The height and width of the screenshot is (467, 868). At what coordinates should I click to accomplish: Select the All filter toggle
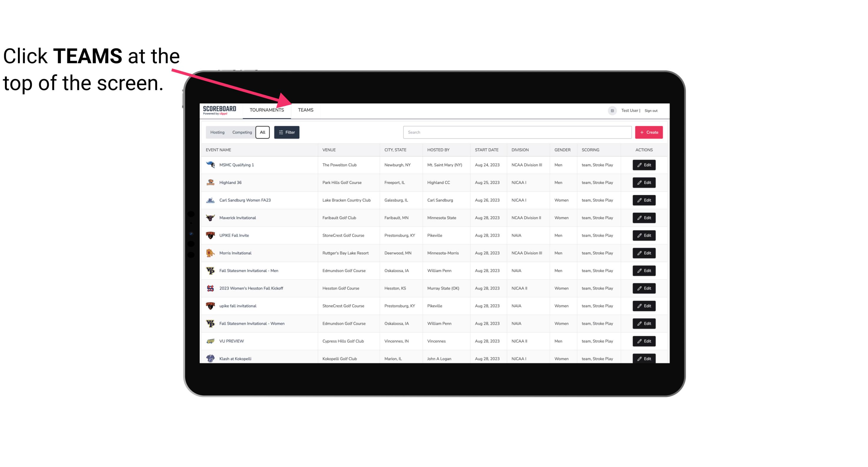[263, 132]
